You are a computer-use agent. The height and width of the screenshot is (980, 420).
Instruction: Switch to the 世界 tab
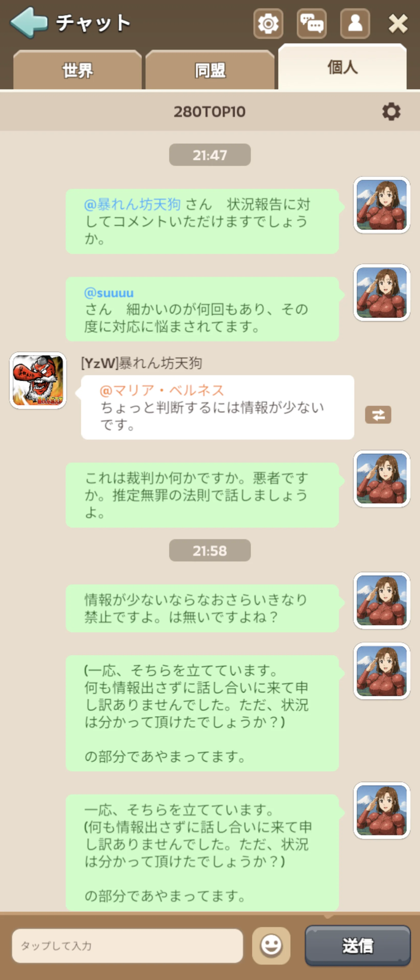[77, 70]
